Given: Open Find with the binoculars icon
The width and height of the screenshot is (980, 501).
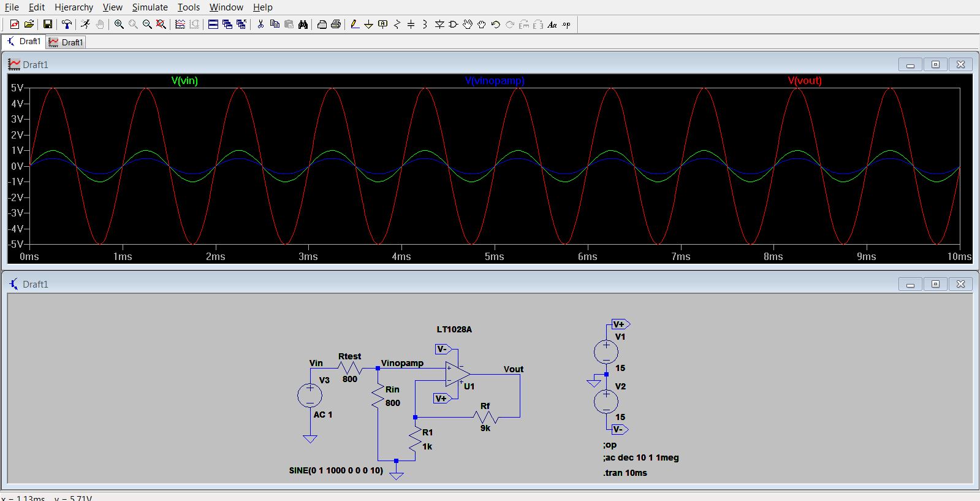Looking at the screenshot, I should coord(303,25).
